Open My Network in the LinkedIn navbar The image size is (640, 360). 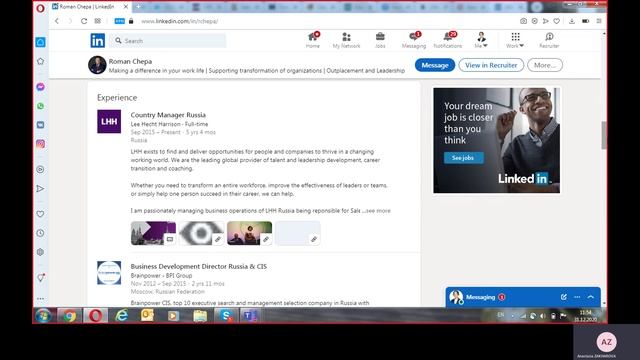pos(346,40)
